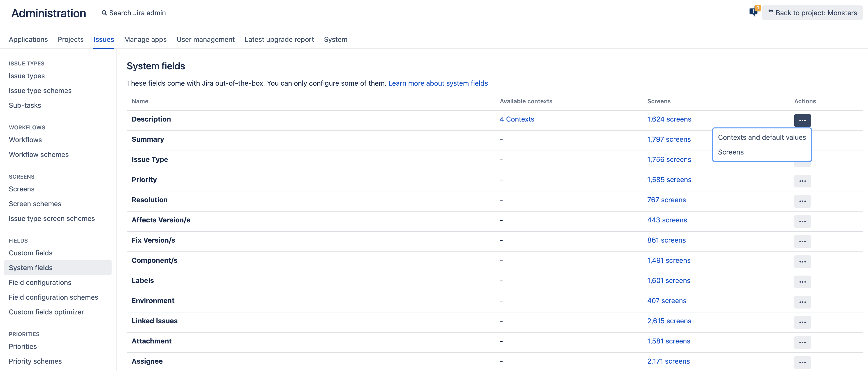Click the Search Jira admin field
Screen dimensions: 868x371
pyautogui.click(x=137, y=13)
